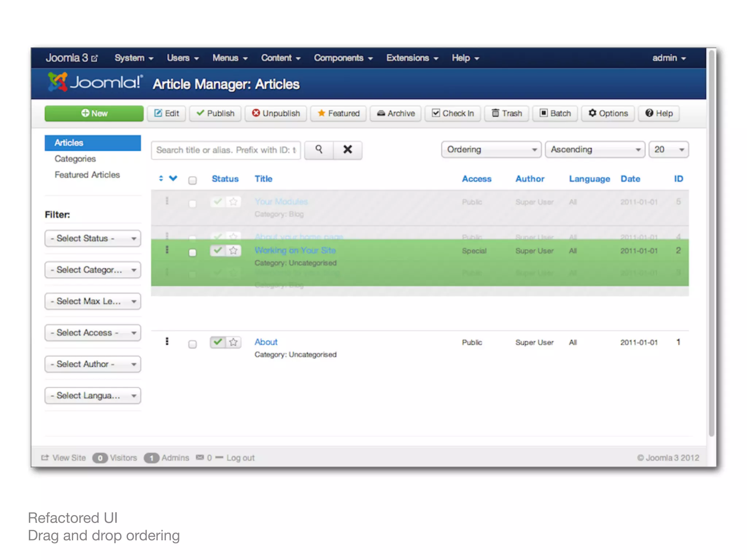Click the Archive toolbar button
Screen dimensions: 747x560
(396, 113)
